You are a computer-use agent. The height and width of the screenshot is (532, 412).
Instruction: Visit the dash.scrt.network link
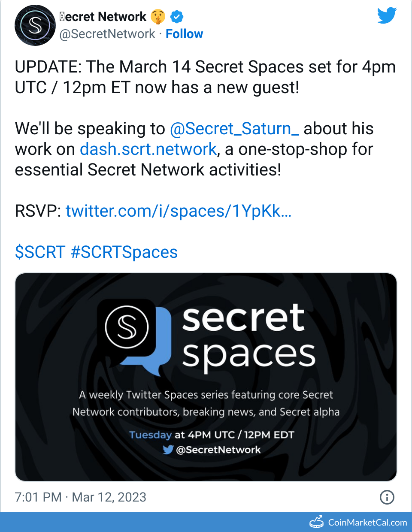(148, 149)
